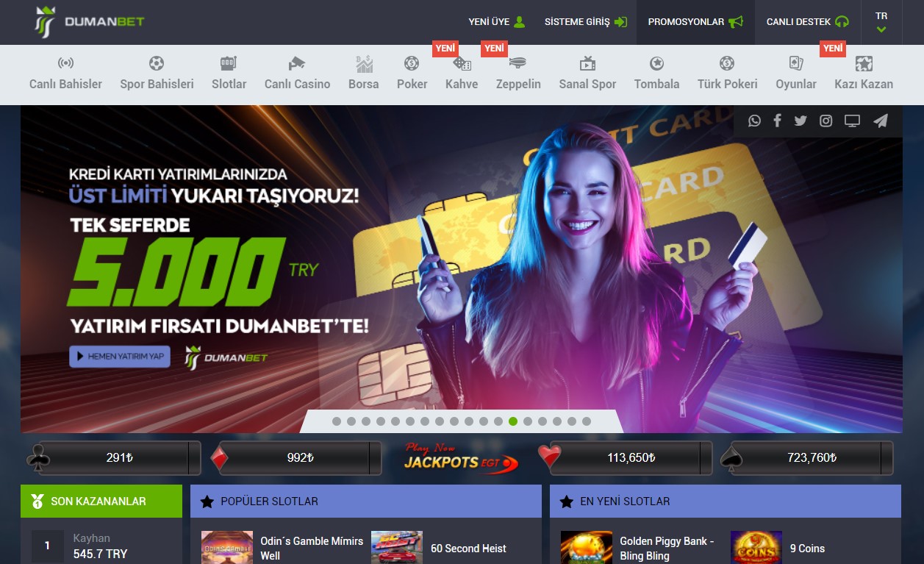
Task: Select the active green carousel dot
Action: click(x=513, y=421)
